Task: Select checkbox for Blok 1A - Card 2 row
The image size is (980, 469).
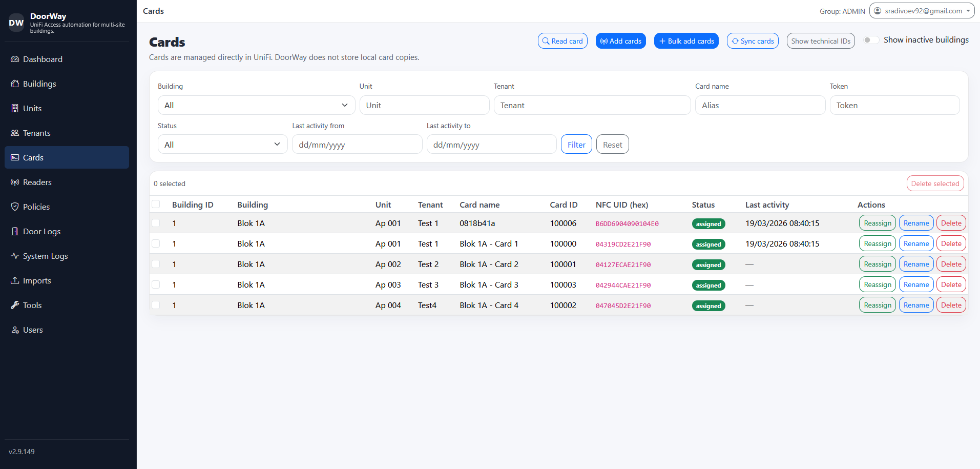Action: (156, 264)
